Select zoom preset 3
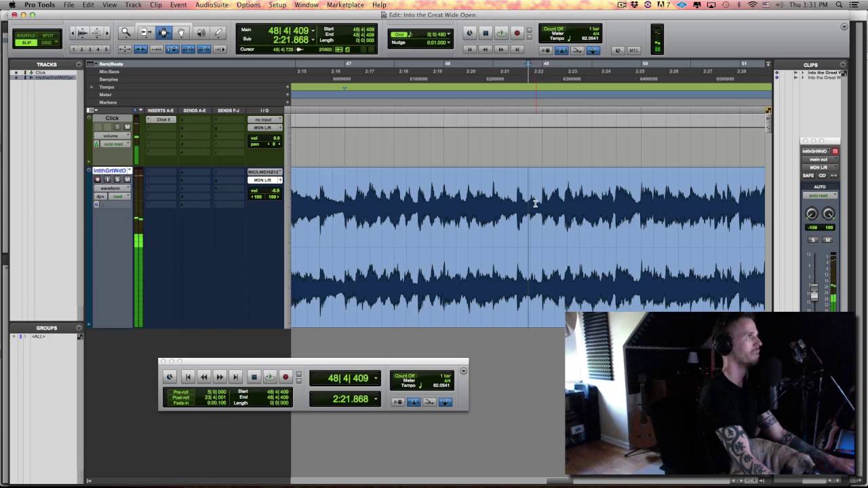The width and height of the screenshot is (868, 488). click(x=90, y=49)
